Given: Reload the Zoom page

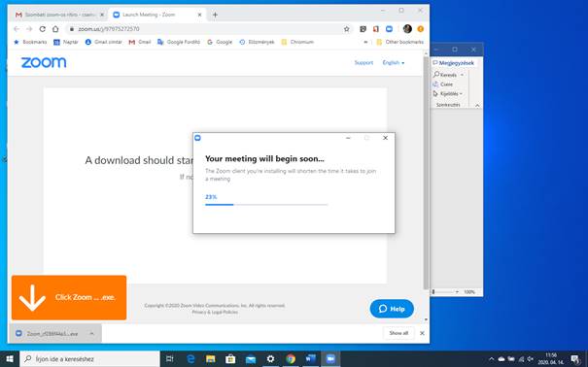Looking at the screenshot, I should 43,29.
